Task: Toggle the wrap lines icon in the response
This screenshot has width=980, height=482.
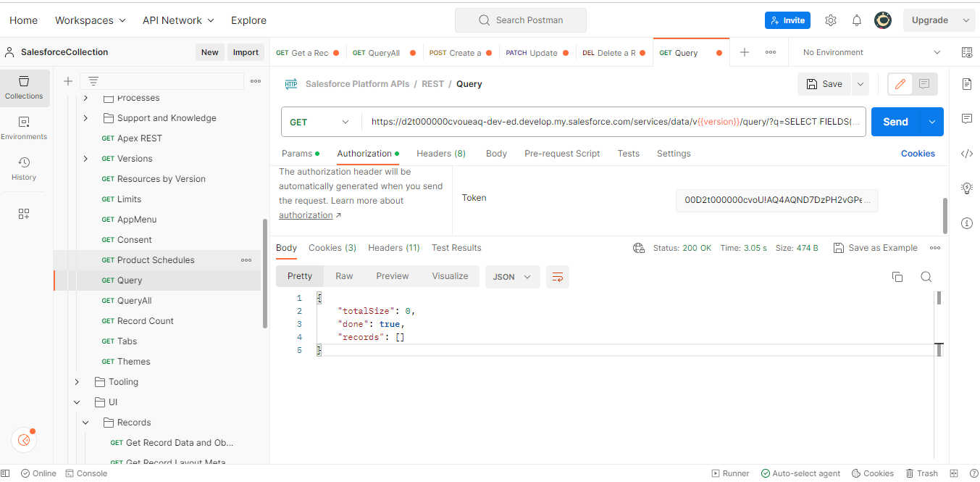Action: pyautogui.click(x=558, y=277)
